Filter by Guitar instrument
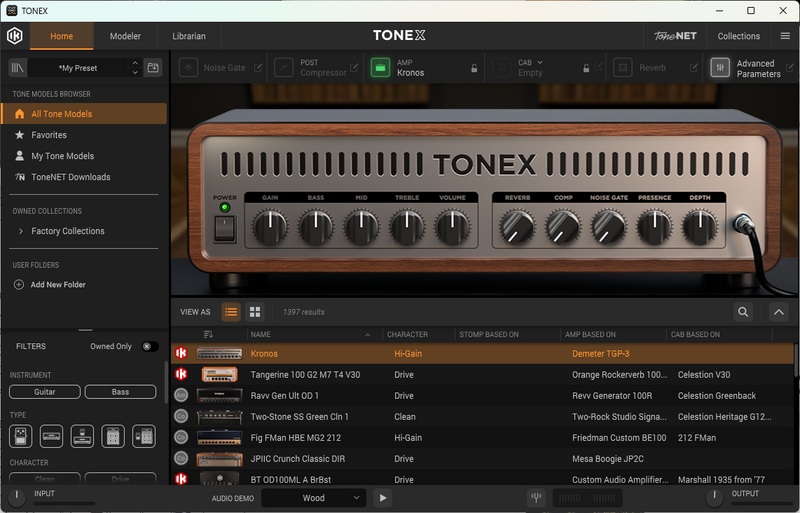The image size is (800, 513). click(x=45, y=392)
